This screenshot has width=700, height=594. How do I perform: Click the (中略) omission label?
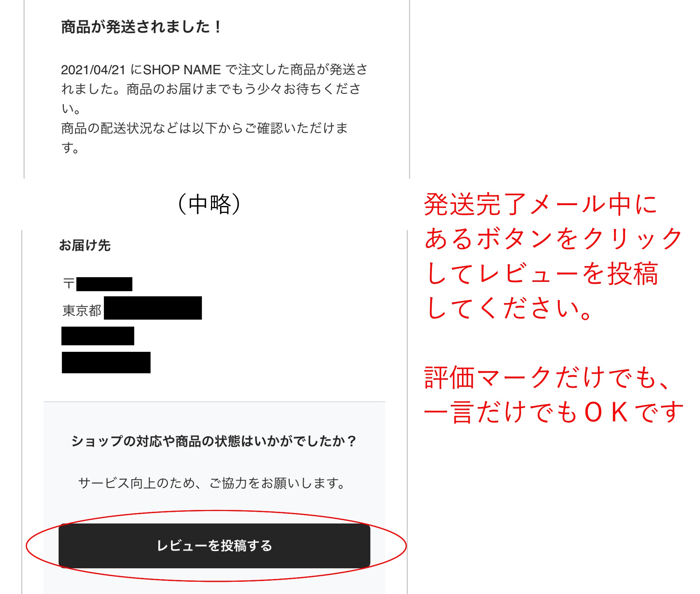pyautogui.click(x=209, y=204)
